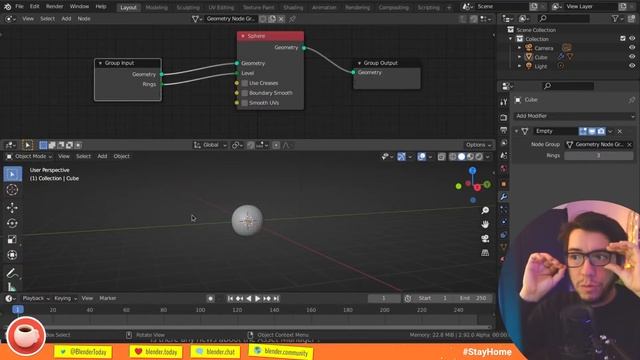Click the zoom view magnifier icon
The height and width of the screenshot is (360, 640).
(x=485, y=210)
